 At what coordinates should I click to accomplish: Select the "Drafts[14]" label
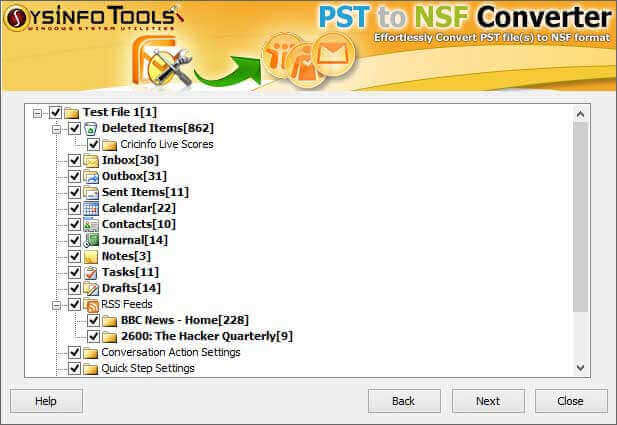tap(131, 288)
